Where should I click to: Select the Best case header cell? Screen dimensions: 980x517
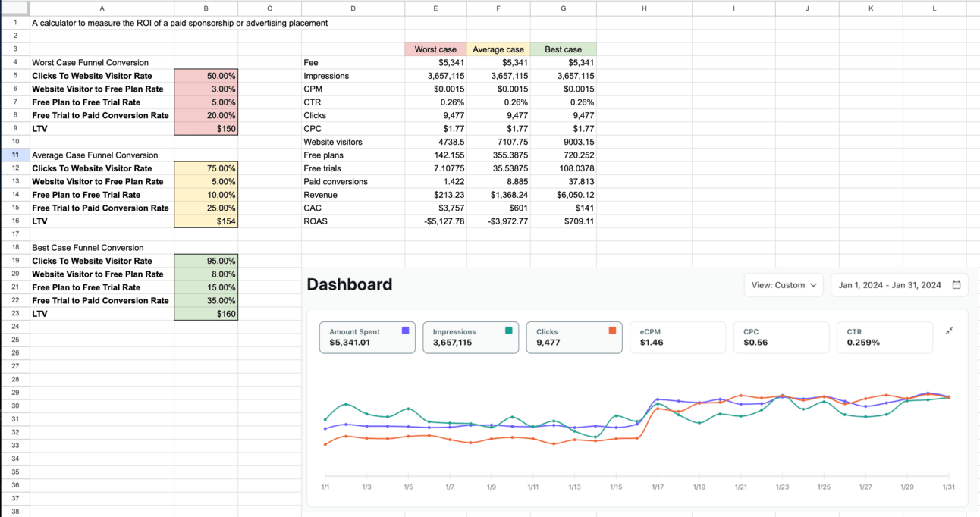point(563,49)
